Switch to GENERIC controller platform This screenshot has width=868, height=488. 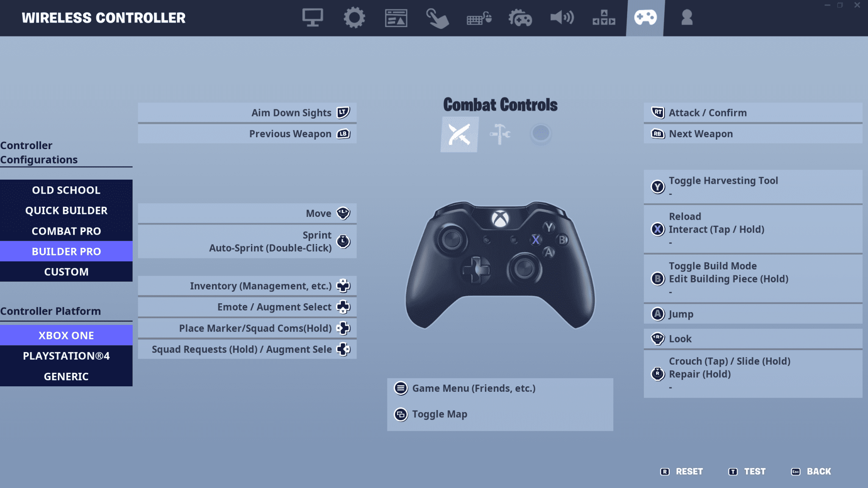coord(66,376)
